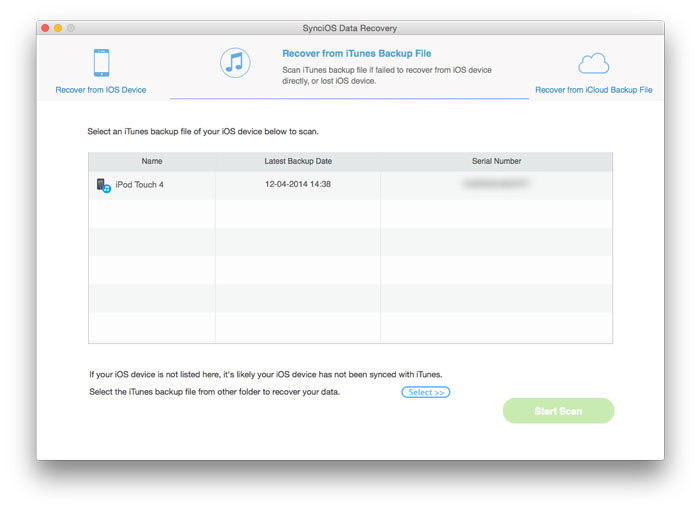
Task: Select Recover from iTunes Backup File heading
Action: point(356,54)
